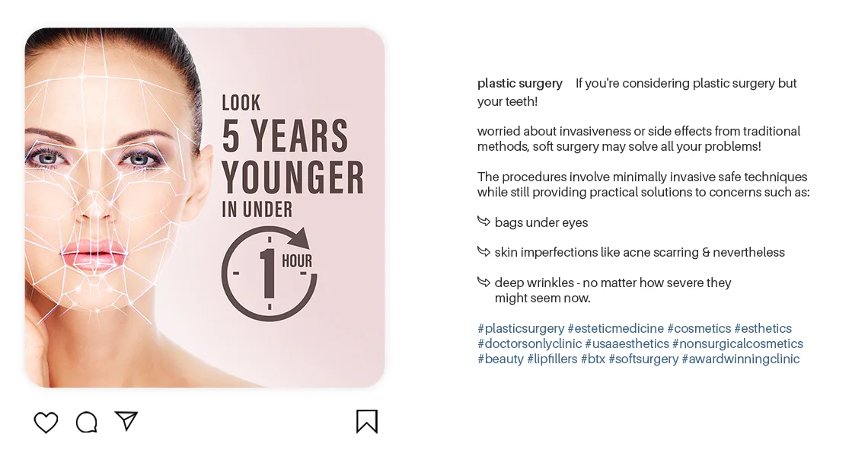This screenshot has height=463, width=868.
Task: Click arrow bullet beside bags under eyes
Action: click(x=483, y=222)
